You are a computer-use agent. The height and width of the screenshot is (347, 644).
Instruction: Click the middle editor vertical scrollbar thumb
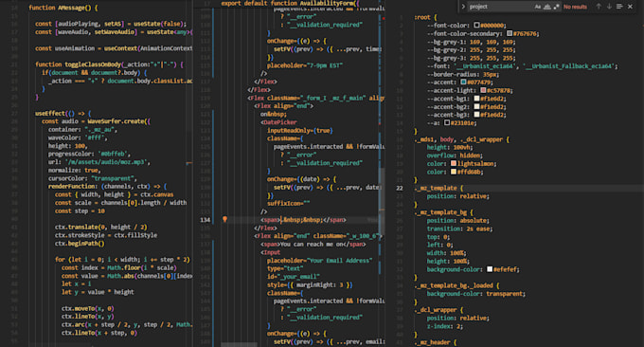tap(382, 201)
